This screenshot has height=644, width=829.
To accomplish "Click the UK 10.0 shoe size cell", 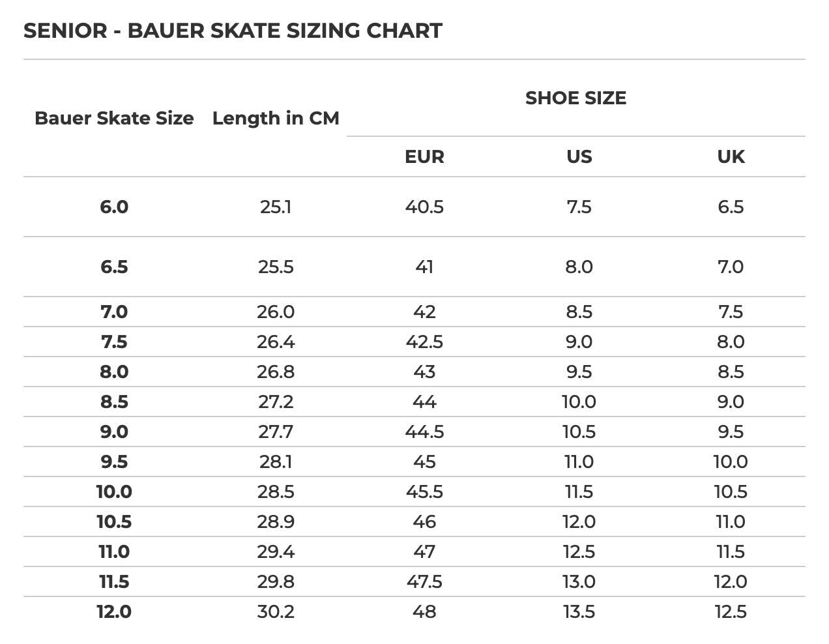I will point(731,461).
